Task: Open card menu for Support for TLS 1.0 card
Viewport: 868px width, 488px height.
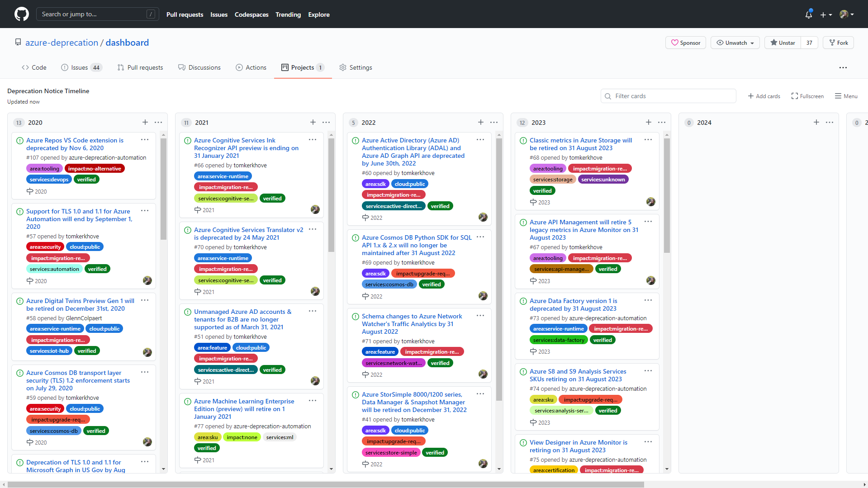Action: point(145,211)
